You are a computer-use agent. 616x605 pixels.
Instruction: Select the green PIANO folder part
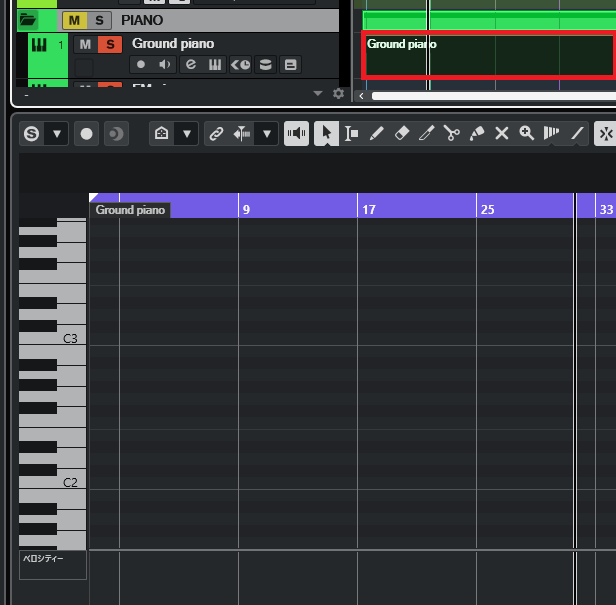coord(490,20)
